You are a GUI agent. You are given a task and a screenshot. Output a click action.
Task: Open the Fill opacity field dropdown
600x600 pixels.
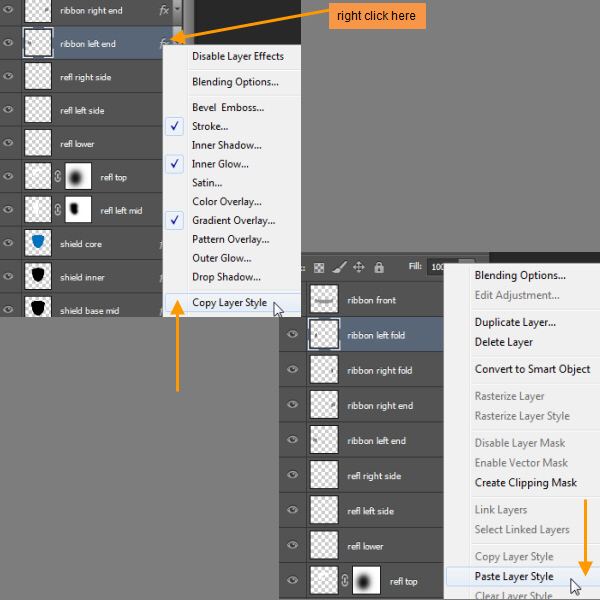coord(438,268)
